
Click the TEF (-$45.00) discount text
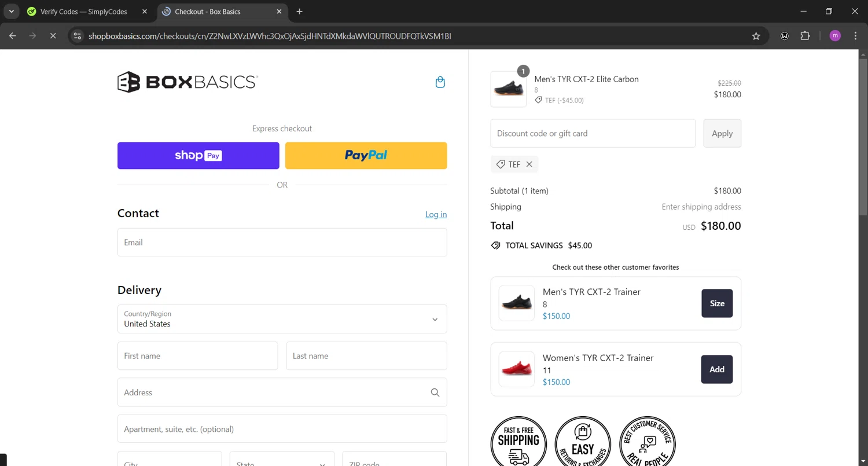click(x=564, y=100)
